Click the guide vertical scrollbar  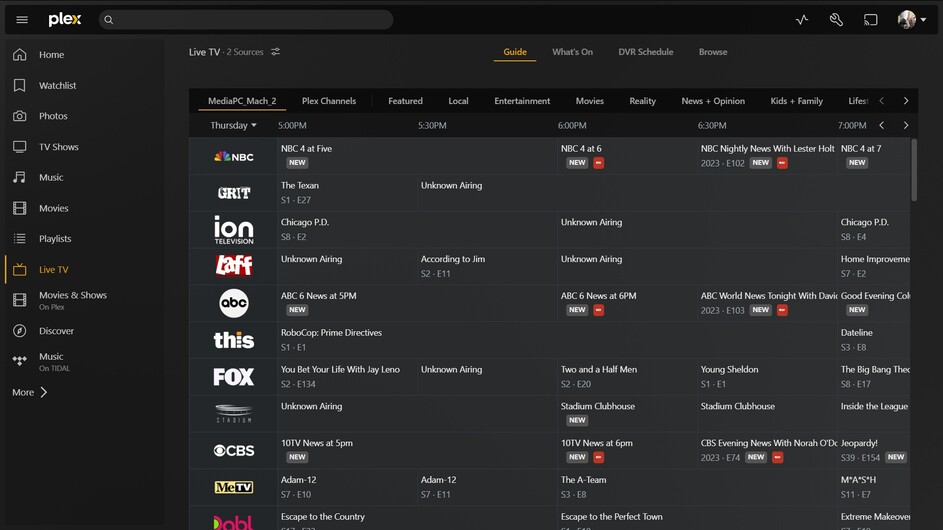click(914, 170)
